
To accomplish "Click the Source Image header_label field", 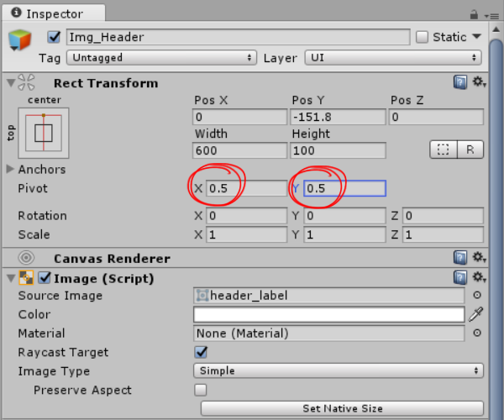I will point(328,296).
